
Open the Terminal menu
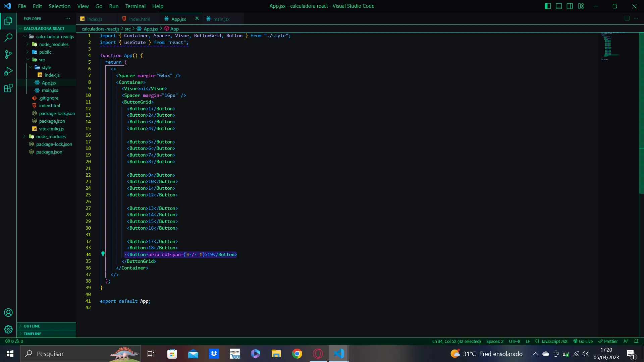pos(135,6)
